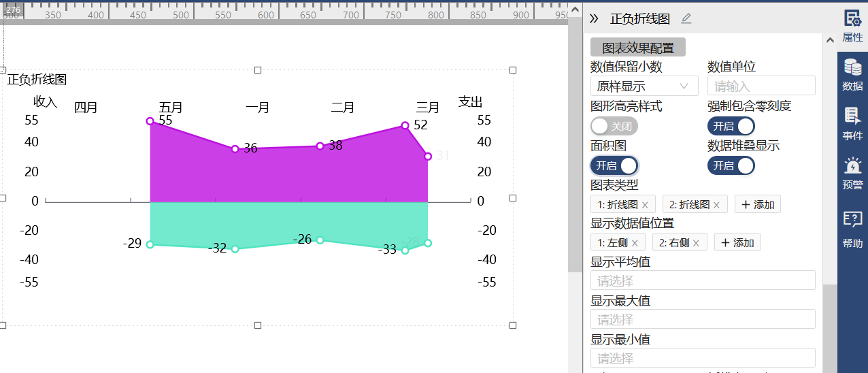Screen dimensions: 868x373
Task: Select the 图表效果配置 section button
Action: point(638,48)
